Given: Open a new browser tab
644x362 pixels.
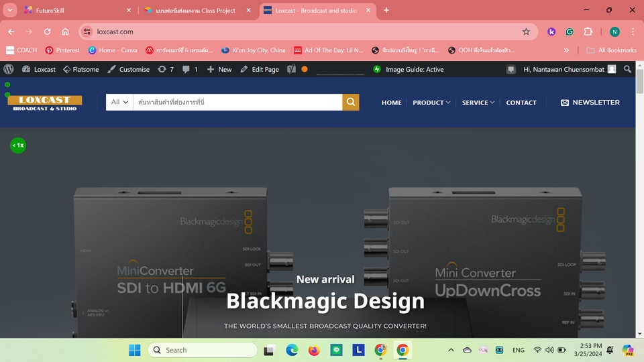Looking at the screenshot, I should tap(386, 10).
